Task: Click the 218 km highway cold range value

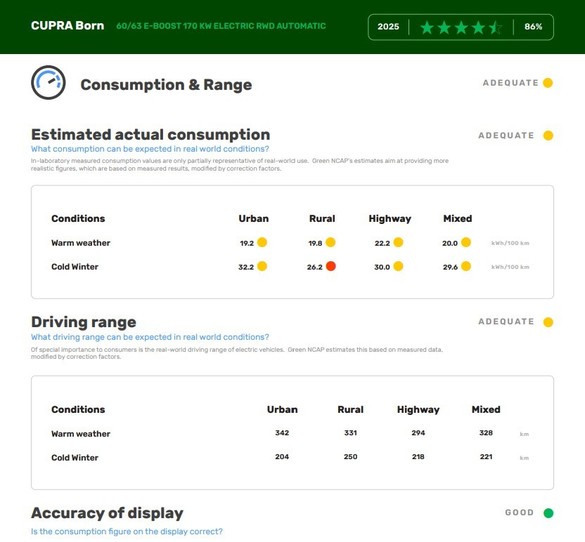Action: [418, 457]
